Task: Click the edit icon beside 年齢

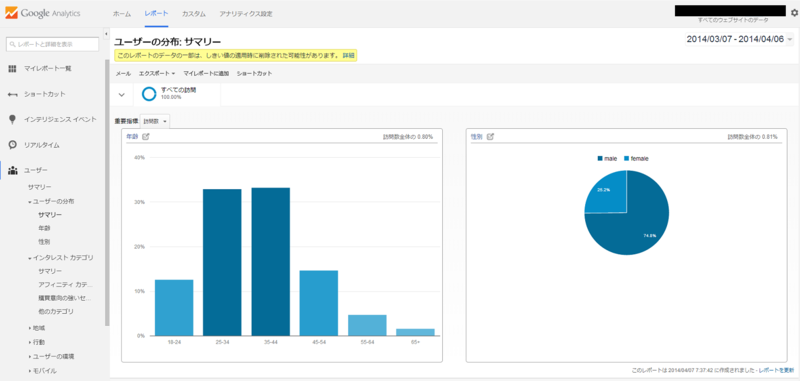Action: tap(145, 136)
